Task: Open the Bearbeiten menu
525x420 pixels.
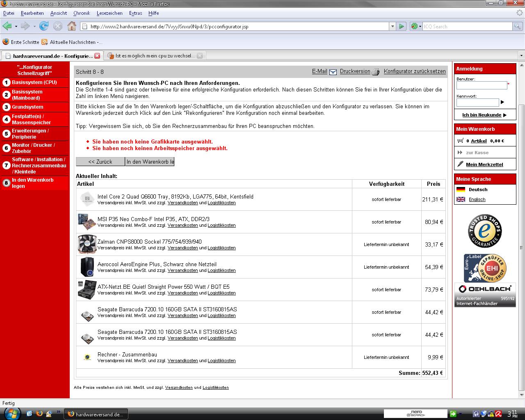Action: click(x=32, y=13)
